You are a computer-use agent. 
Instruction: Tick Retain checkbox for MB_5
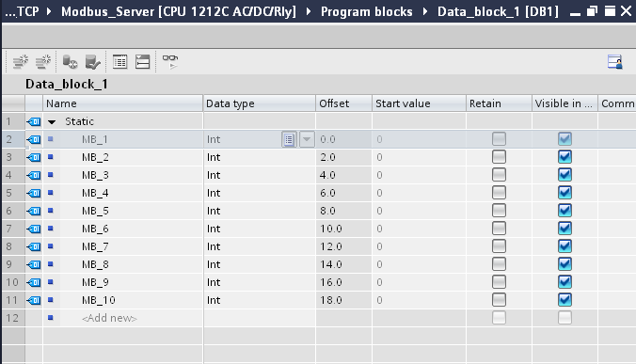[499, 211]
